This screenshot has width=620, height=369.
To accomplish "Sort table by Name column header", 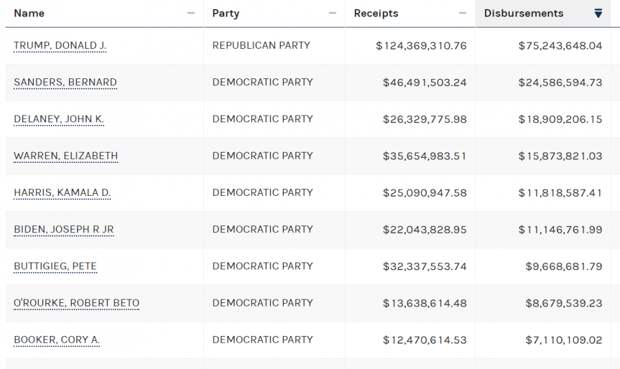I will point(29,13).
